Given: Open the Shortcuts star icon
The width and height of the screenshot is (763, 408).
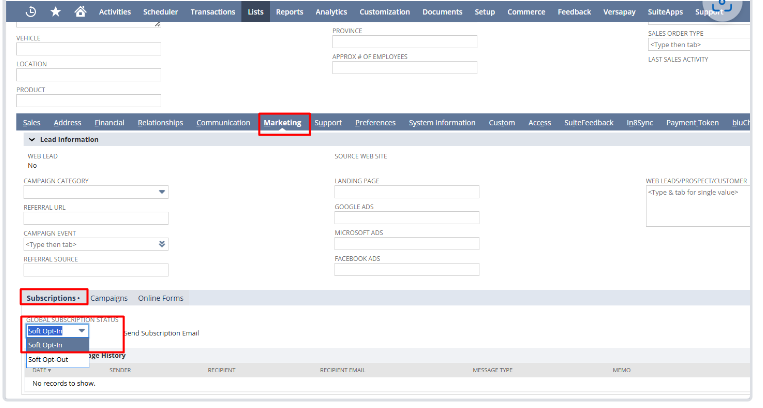Looking at the screenshot, I should pyautogui.click(x=55, y=12).
